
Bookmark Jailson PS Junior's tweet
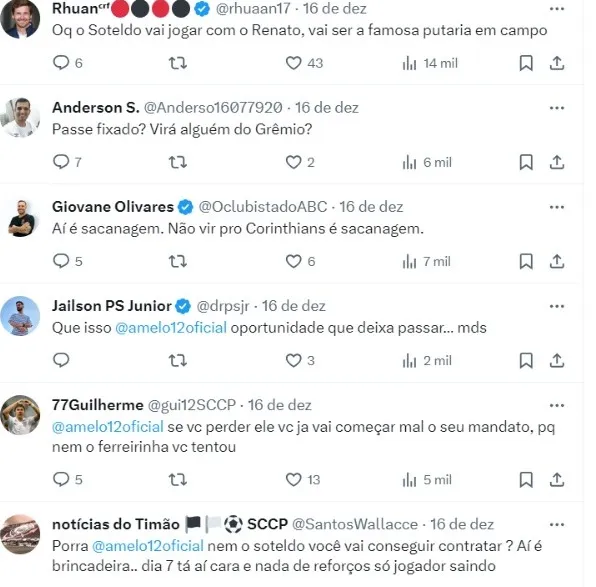pyautogui.click(x=526, y=360)
